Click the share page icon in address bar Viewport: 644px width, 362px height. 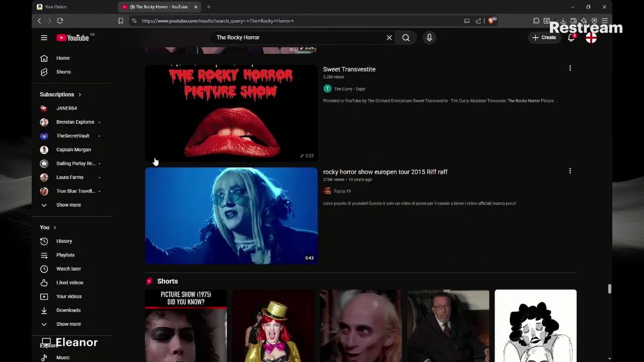click(x=478, y=21)
